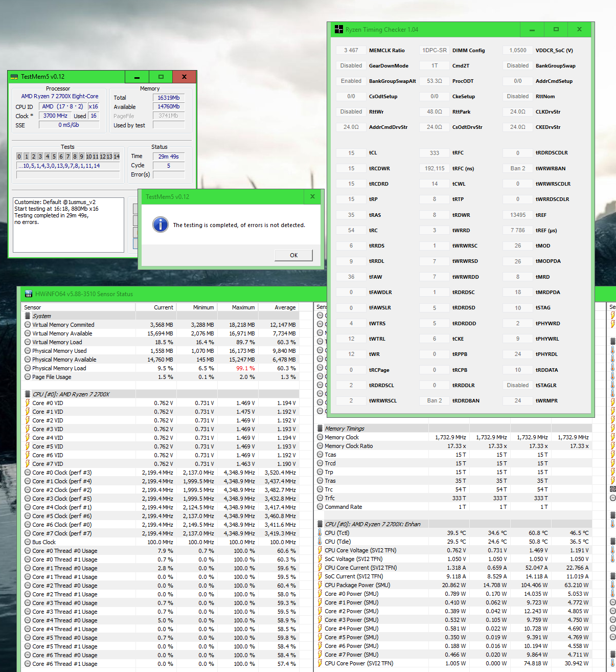Click the TestMem5 Clock field 3700 MHz

55,116
